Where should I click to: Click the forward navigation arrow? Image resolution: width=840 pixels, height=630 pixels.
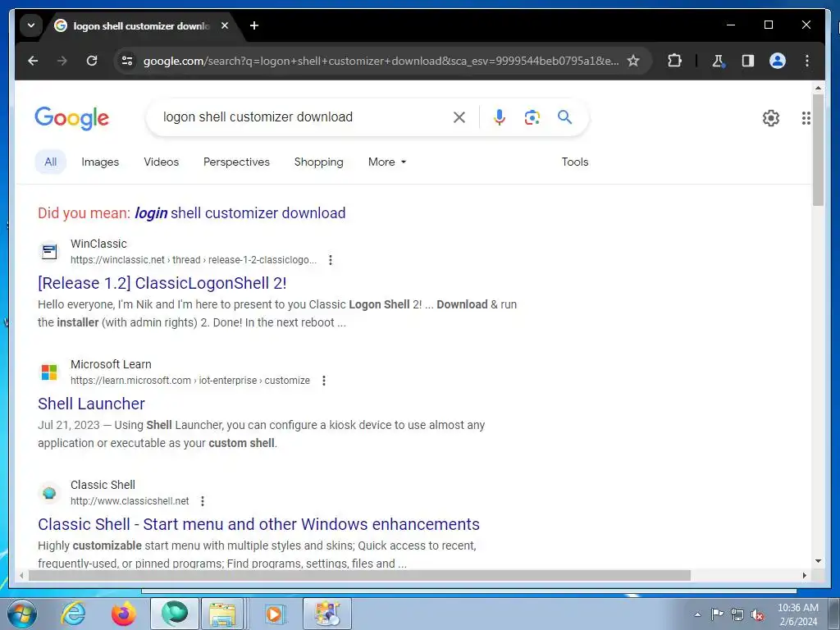point(62,61)
